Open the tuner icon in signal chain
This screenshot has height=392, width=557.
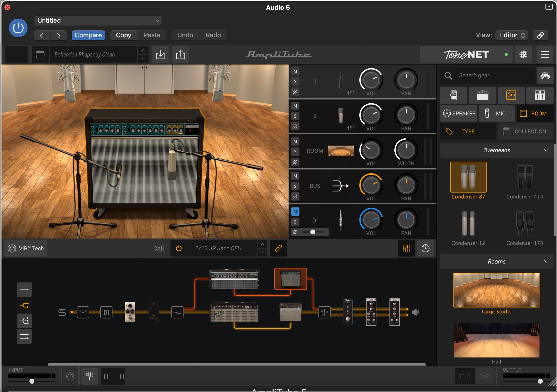(x=83, y=312)
